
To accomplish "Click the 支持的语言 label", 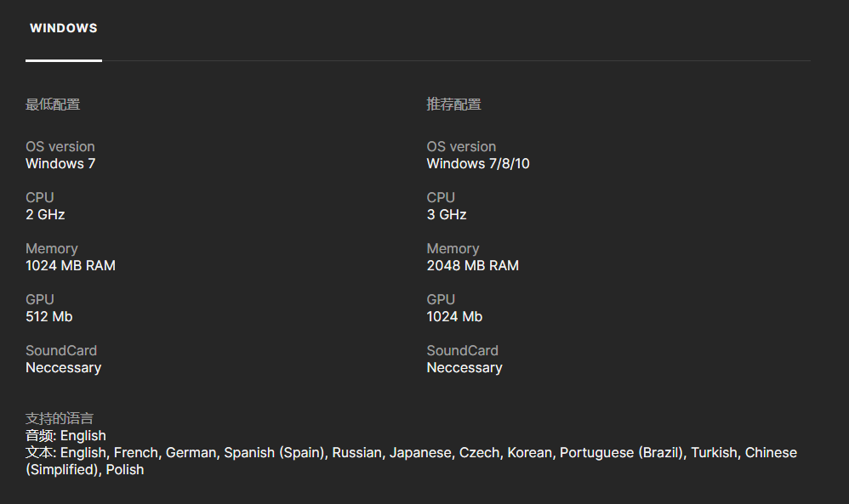I will click(x=60, y=418).
